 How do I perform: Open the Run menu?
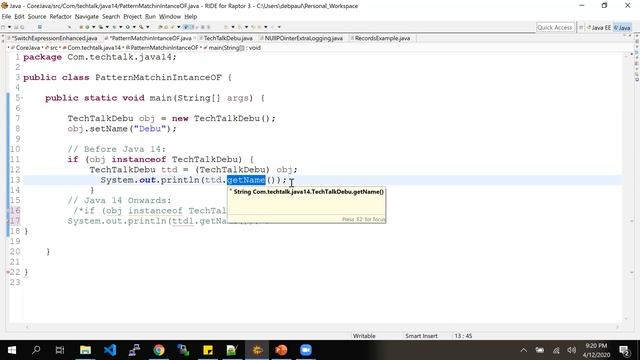[150, 17]
